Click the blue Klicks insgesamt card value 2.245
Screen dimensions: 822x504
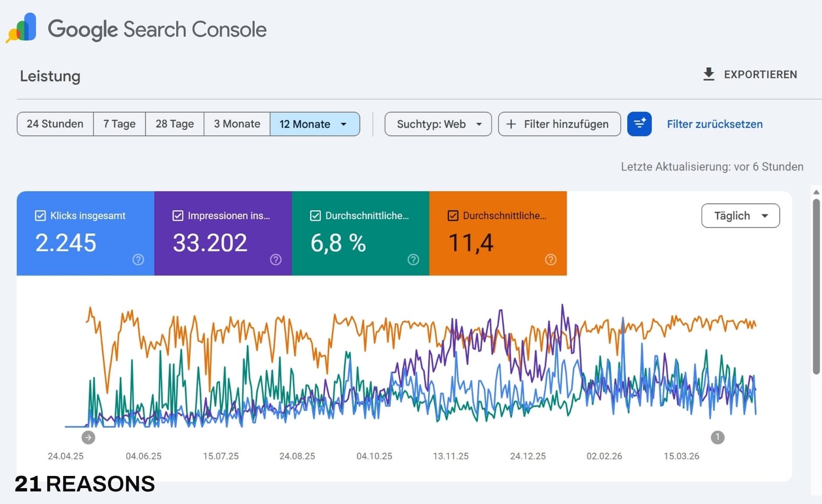[66, 243]
